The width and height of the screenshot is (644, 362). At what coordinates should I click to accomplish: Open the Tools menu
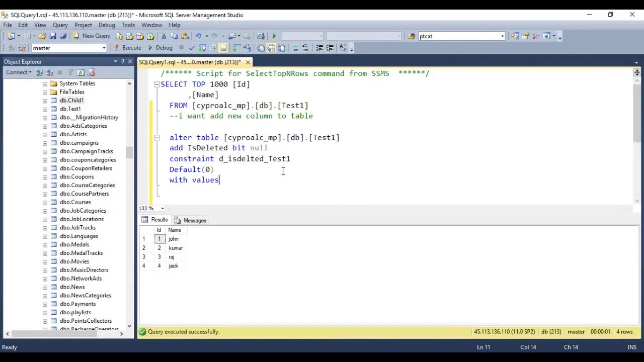(x=128, y=25)
